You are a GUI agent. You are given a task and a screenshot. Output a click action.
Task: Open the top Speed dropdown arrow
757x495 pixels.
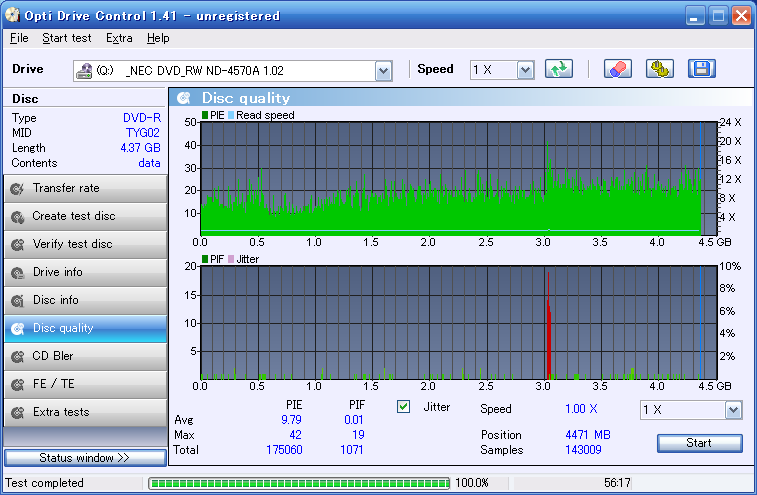tap(525, 71)
